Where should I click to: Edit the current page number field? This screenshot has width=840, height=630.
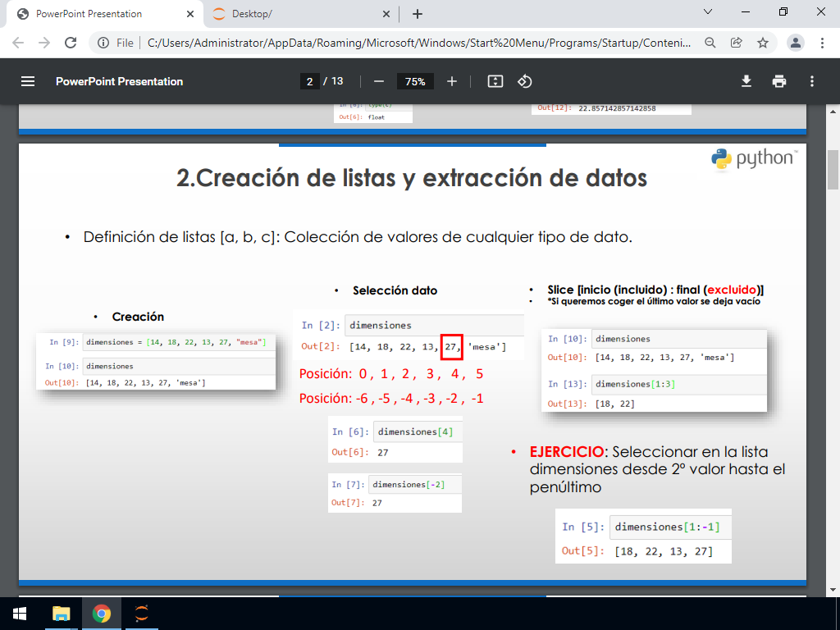click(309, 81)
